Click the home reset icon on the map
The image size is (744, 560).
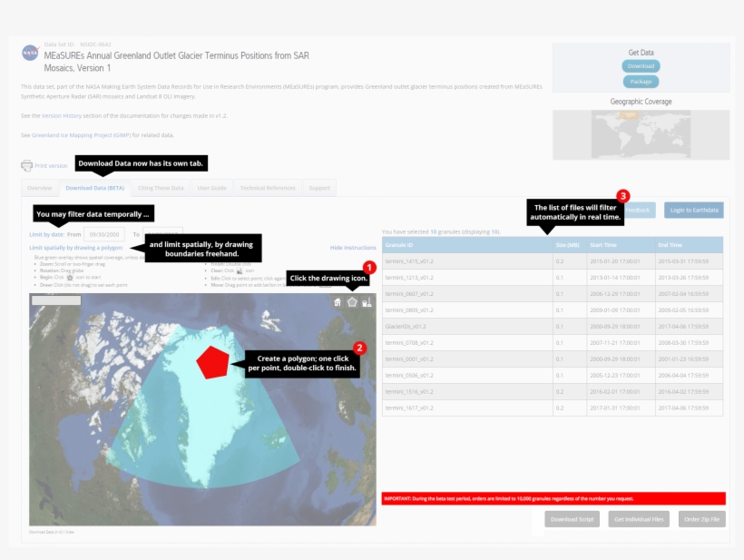(x=338, y=301)
